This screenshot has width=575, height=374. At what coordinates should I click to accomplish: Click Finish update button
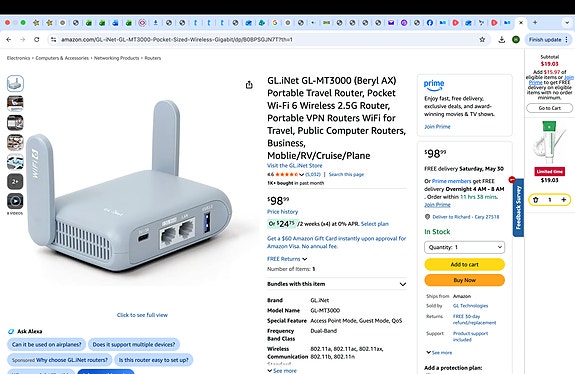coord(548,40)
